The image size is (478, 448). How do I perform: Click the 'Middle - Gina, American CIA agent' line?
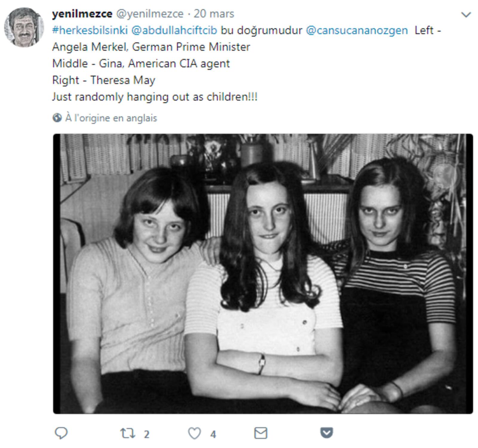(x=141, y=64)
